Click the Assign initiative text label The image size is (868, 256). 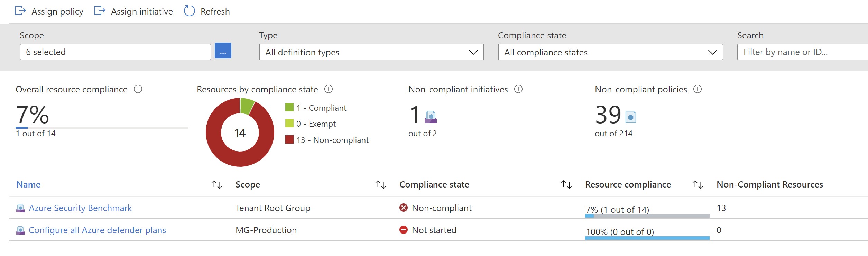pyautogui.click(x=142, y=11)
